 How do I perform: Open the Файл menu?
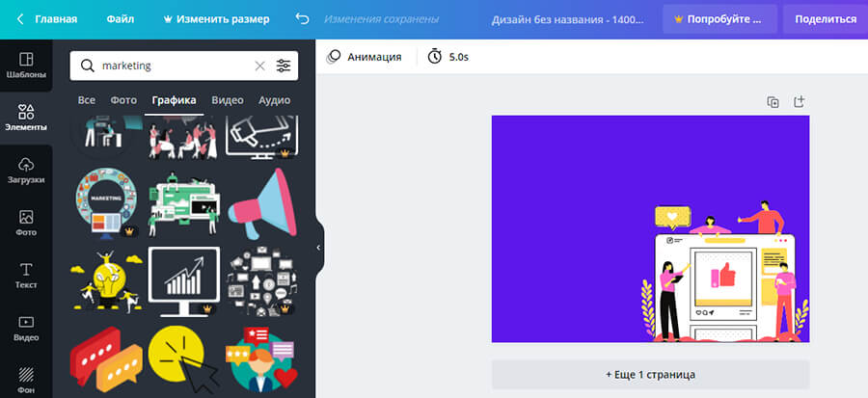coord(121,19)
